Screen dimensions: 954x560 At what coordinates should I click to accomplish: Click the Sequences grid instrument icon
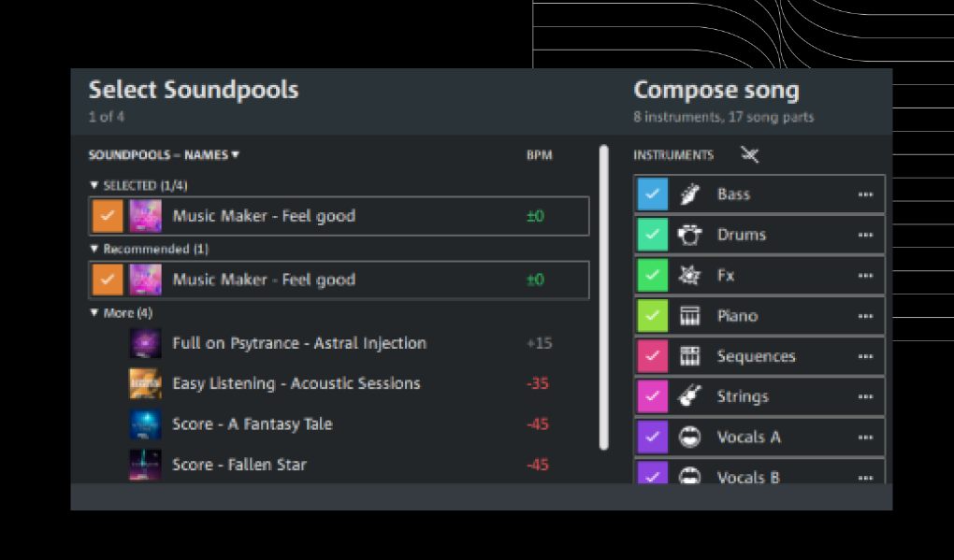coord(690,356)
